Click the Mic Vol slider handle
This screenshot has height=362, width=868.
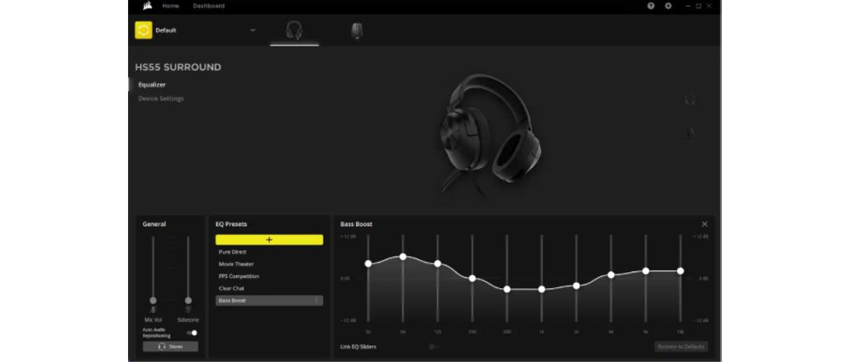[x=153, y=300]
